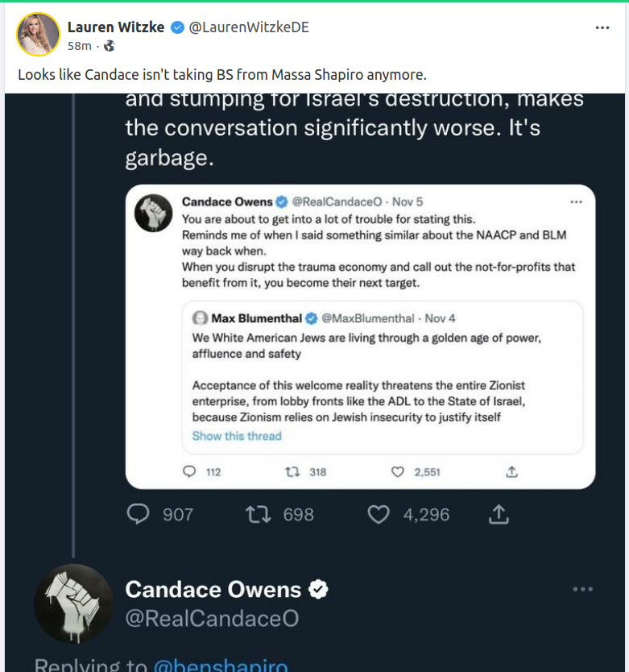Click the Lauren Witzke display name
The width and height of the screenshot is (629, 672).
pyautogui.click(x=115, y=27)
